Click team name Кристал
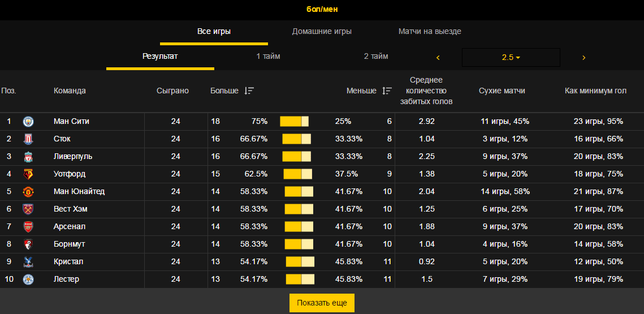 70,262
